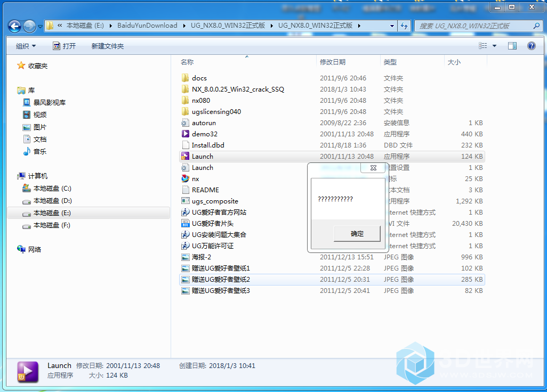Select the UG爱好者片头 AVI file icon
The image size is (547, 392).
(x=185, y=223)
